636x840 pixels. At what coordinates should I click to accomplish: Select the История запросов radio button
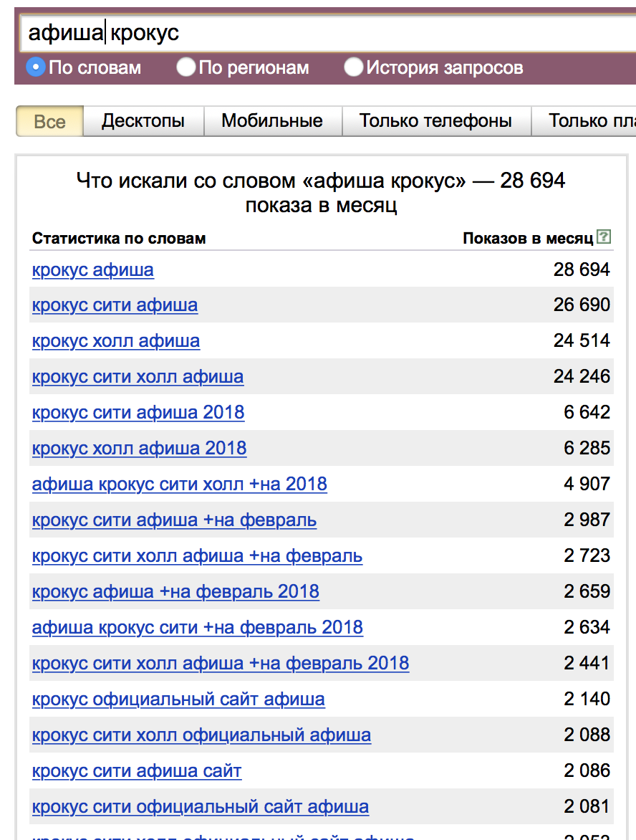point(353,67)
